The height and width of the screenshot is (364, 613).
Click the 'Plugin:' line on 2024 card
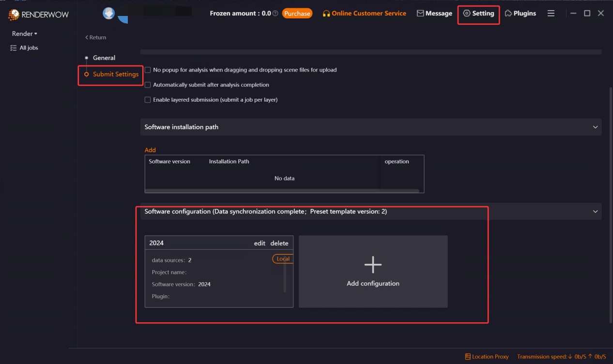(x=161, y=296)
